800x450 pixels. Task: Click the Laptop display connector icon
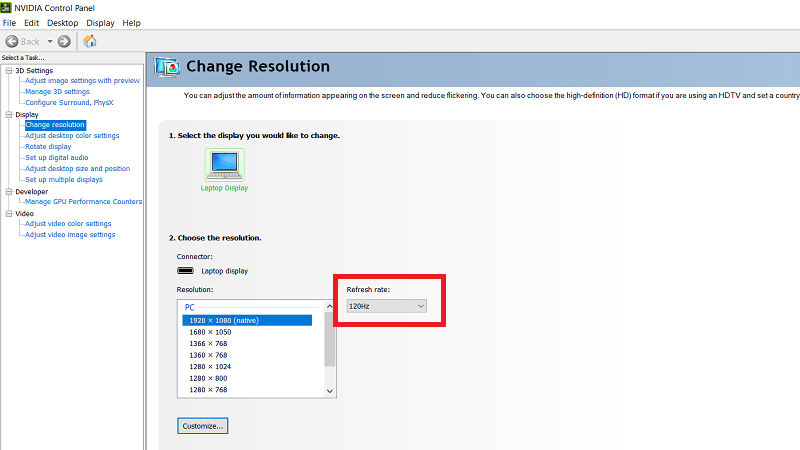tap(185, 271)
